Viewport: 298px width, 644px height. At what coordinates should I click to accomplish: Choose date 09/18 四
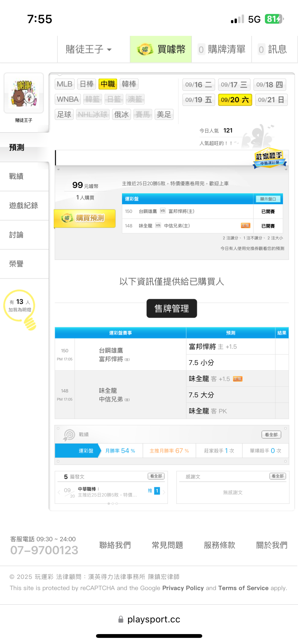tap(270, 85)
